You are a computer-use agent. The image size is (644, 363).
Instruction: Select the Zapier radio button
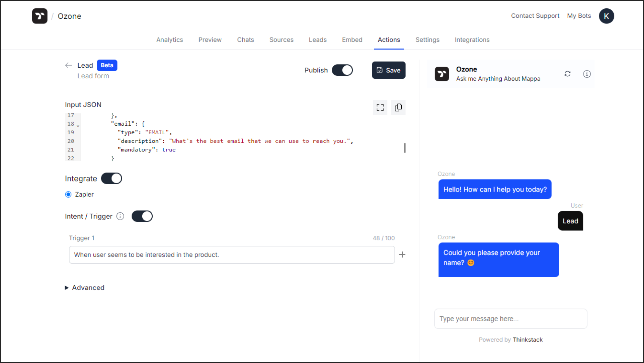(68, 194)
